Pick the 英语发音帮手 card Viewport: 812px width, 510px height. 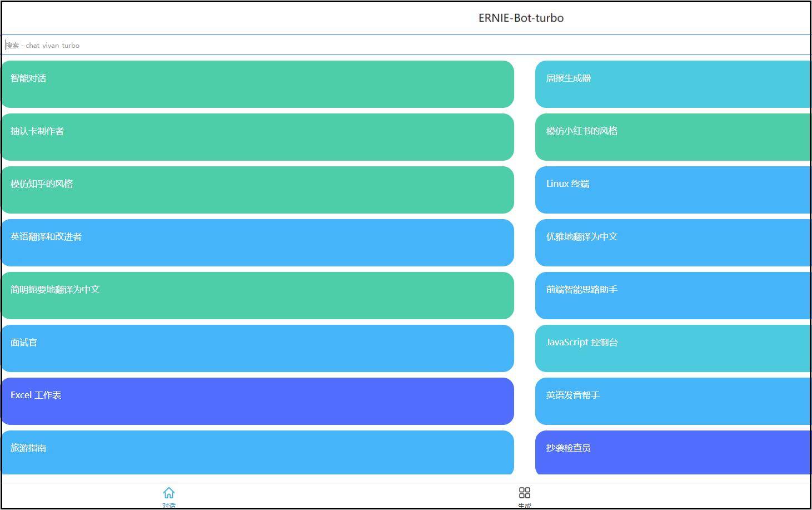672,401
